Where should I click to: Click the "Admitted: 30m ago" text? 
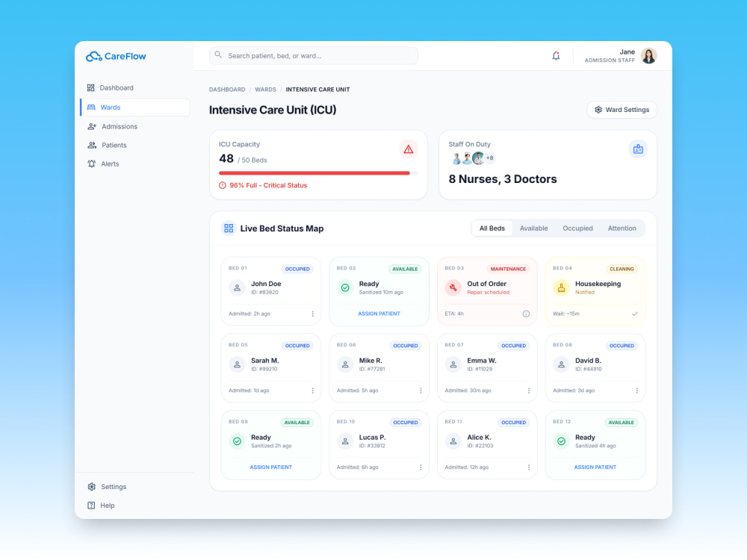[x=468, y=391]
